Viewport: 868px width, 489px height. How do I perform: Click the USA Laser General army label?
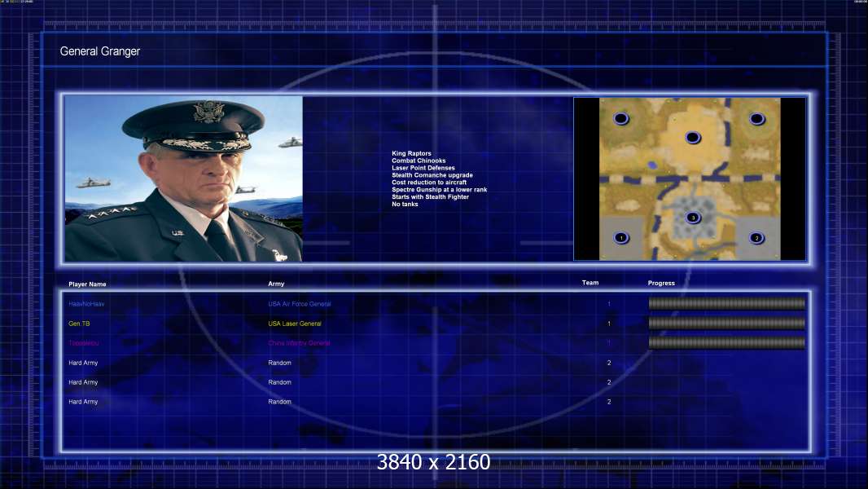[x=295, y=324]
